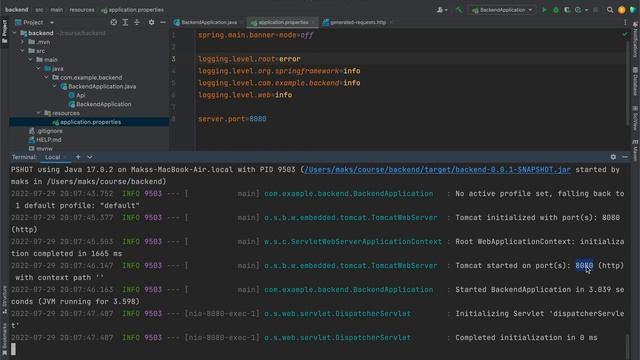Open Notifications side panel button
This screenshot has height=360, width=640.
[635, 41]
